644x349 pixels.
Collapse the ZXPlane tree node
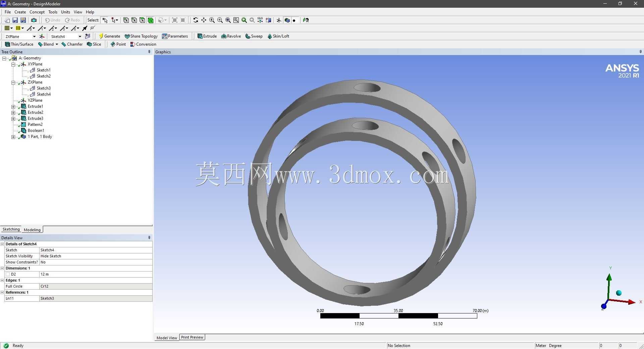pyautogui.click(x=13, y=82)
